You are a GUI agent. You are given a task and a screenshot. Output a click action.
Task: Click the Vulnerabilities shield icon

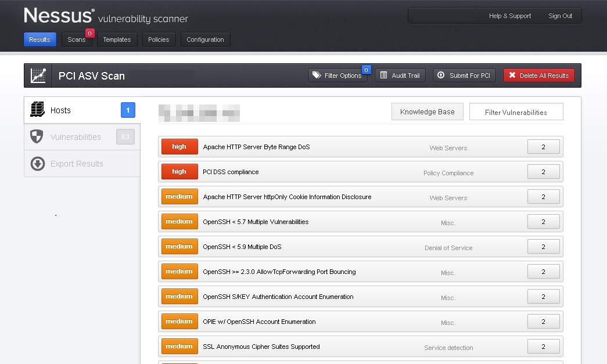point(37,137)
